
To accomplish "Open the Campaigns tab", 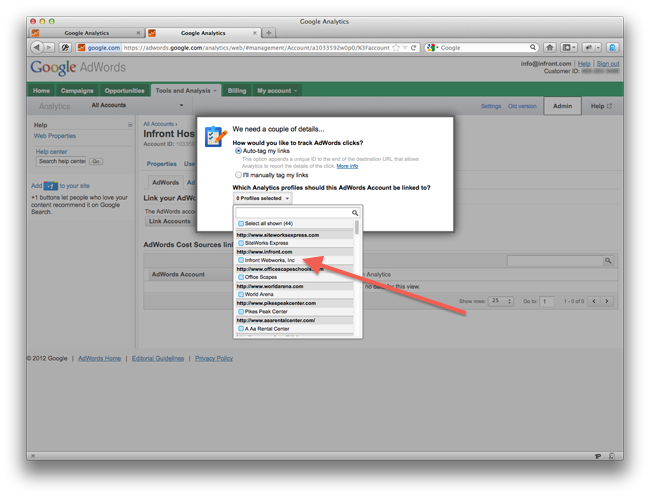I will (x=77, y=90).
